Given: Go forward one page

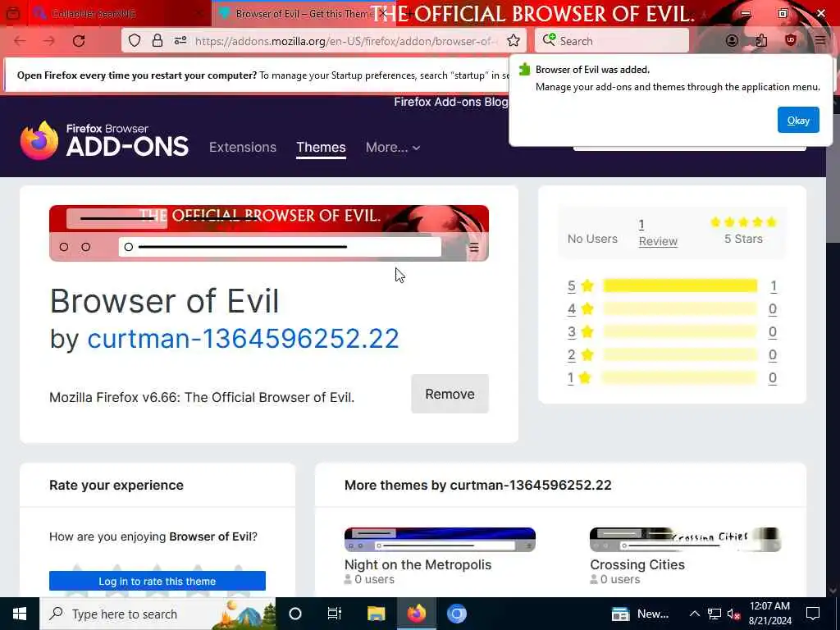Looking at the screenshot, I should [x=49, y=41].
